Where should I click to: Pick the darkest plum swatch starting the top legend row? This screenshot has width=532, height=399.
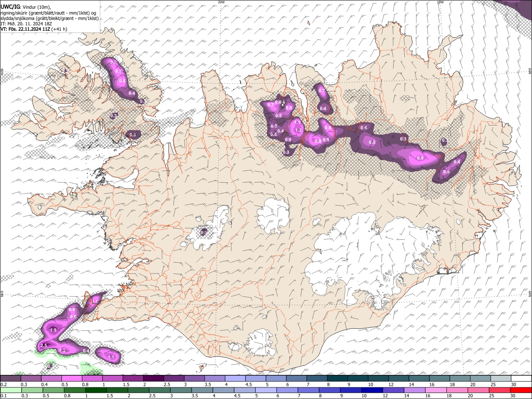point(10,378)
